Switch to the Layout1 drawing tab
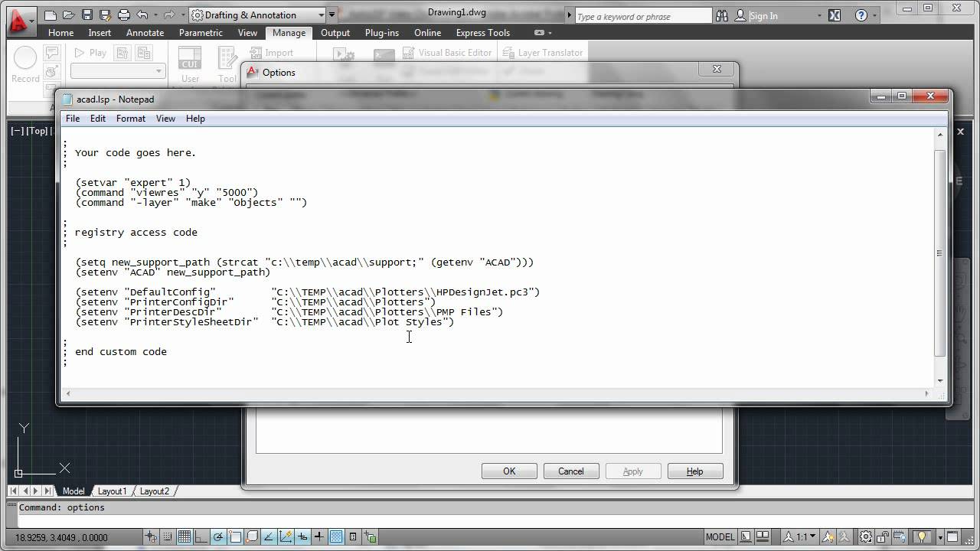The width and height of the screenshot is (980, 551). (x=112, y=491)
